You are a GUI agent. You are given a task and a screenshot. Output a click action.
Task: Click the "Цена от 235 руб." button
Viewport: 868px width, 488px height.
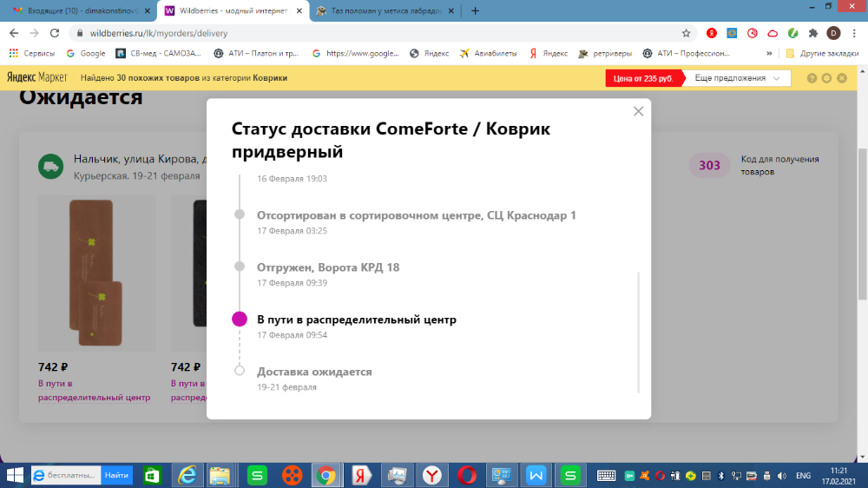point(643,78)
